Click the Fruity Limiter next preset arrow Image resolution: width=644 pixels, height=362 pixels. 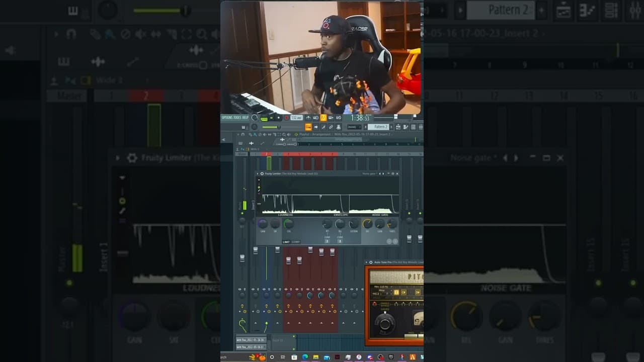coord(383,173)
